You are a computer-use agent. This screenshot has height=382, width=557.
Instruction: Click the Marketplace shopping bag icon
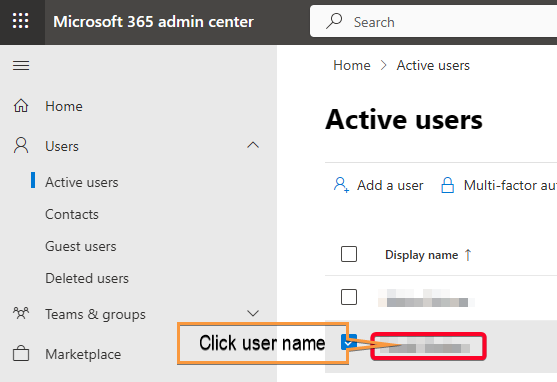coord(21,354)
